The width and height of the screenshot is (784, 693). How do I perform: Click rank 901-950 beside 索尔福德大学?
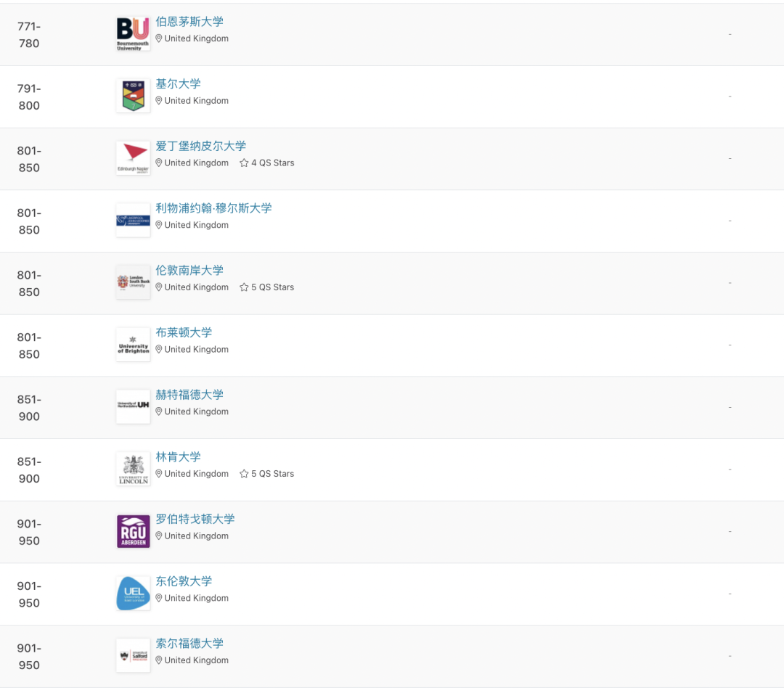[x=29, y=657]
